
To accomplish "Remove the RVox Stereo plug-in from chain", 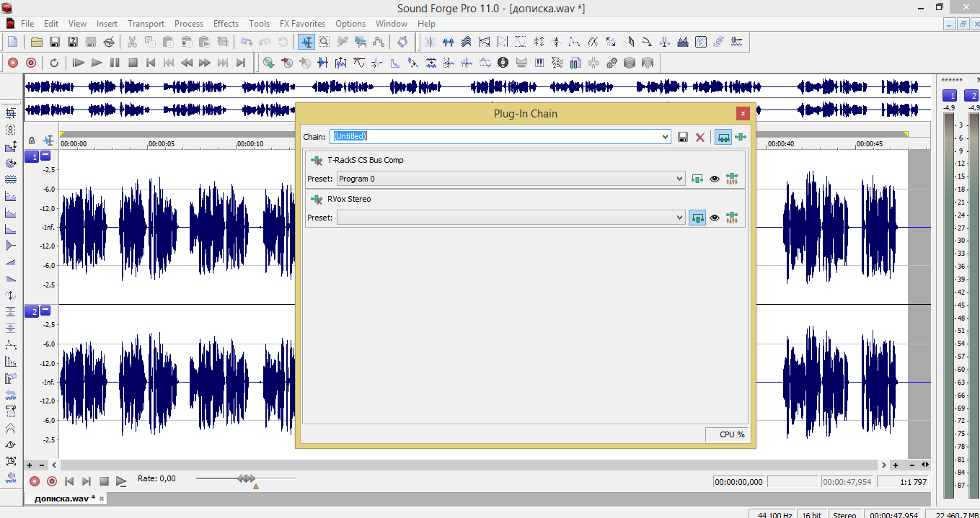I will [x=316, y=199].
